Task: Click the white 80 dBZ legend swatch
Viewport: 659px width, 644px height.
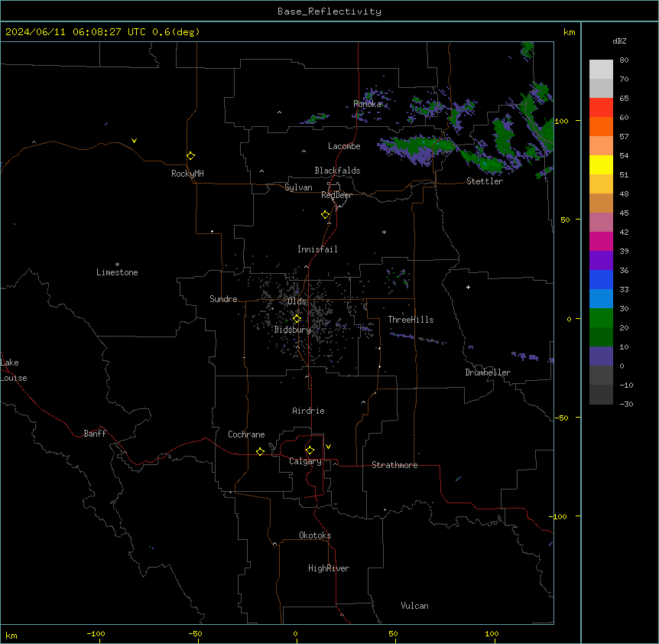Action: click(x=601, y=70)
